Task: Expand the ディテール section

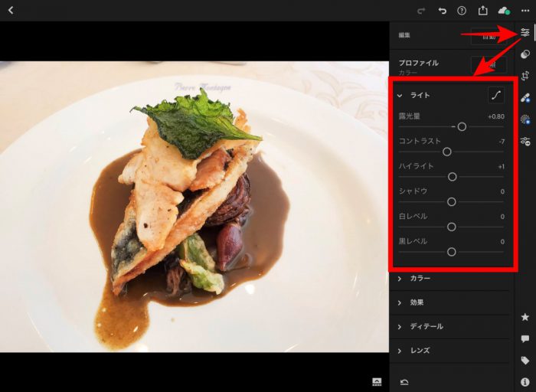Action: (449, 326)
